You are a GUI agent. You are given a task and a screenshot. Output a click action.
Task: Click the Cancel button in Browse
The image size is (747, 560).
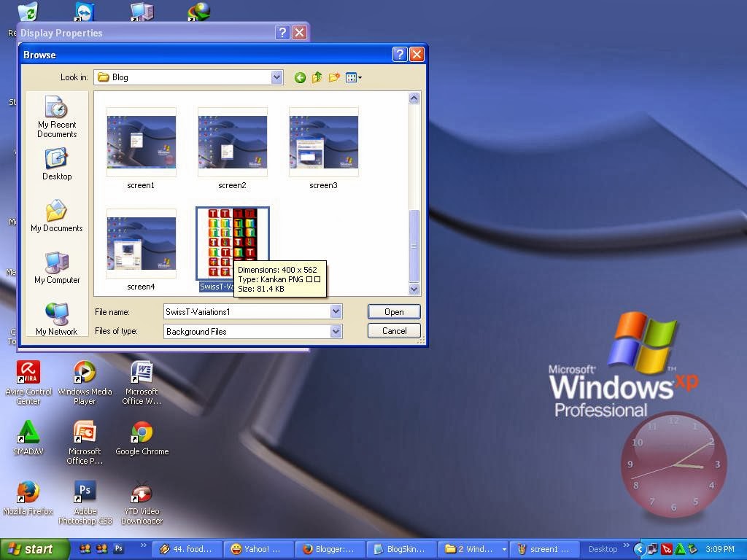pos(394,331)
